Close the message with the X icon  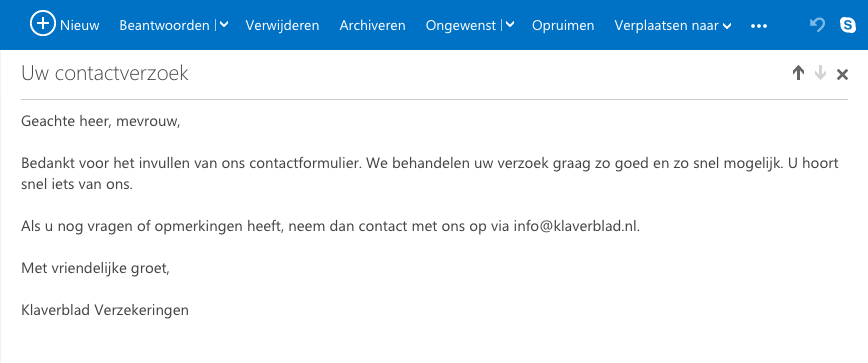842,74
